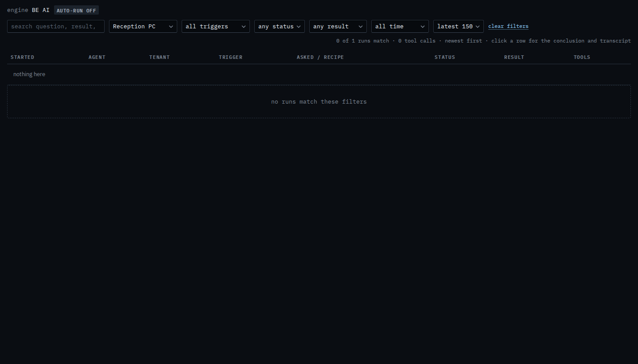Expand the all time range dropdown

tap(400, 26)
